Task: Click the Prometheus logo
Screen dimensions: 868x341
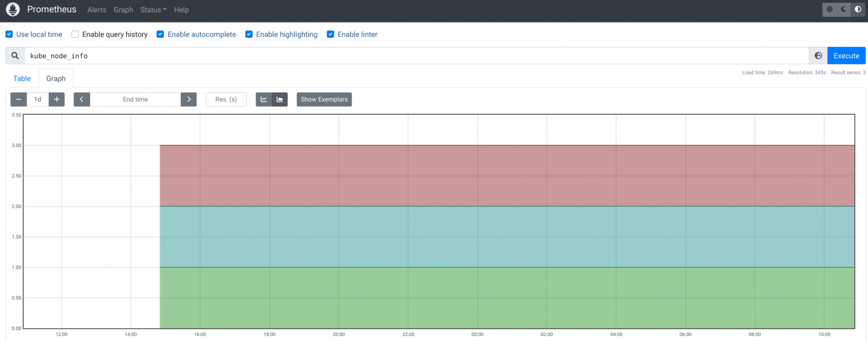Action: (12, 9)
